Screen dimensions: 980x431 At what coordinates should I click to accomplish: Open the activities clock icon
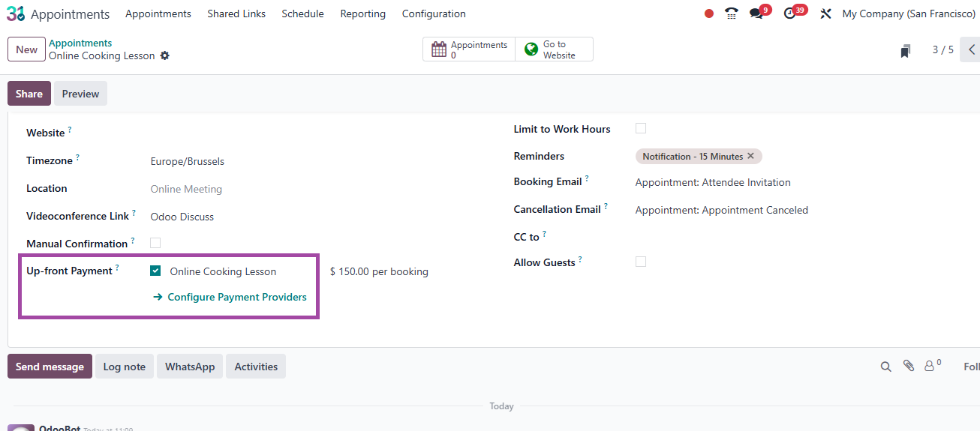click(x=789, y=13)
